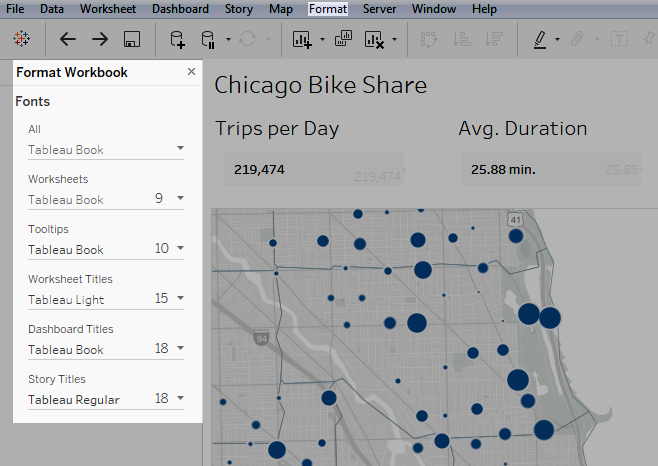Image resolution: width=658 pixels, height=466 pixels.
Task: Open the Dashboard Titles font dropdown
Action: (106, 349)
